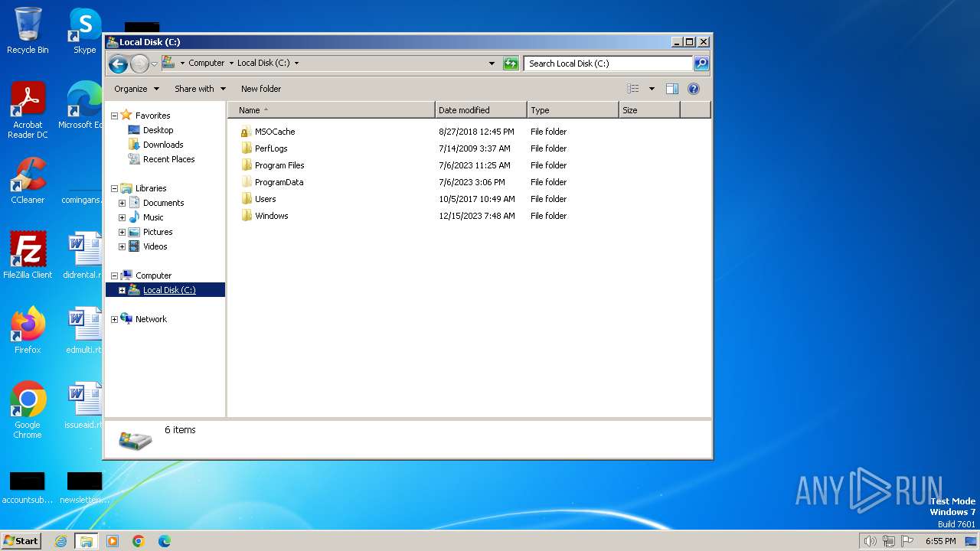Click the '12/15/2023 7:48 AM' date cell
This screenshot has height=551, width=980.
tap(477, 216)
